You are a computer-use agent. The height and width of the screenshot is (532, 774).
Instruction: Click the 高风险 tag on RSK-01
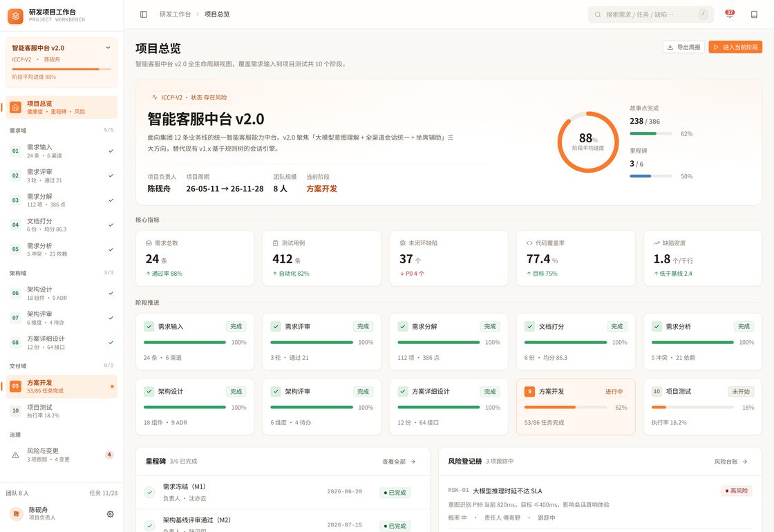tap(737, 491)
